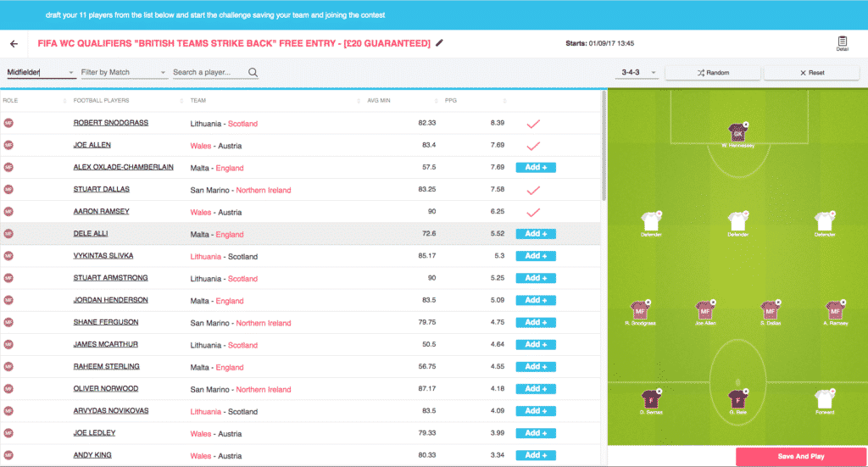The width and height of the screenshot is (868, 467).
Task: Select W. Hennessey goalkeeper shirt on pitch
Action: (737, 132)
